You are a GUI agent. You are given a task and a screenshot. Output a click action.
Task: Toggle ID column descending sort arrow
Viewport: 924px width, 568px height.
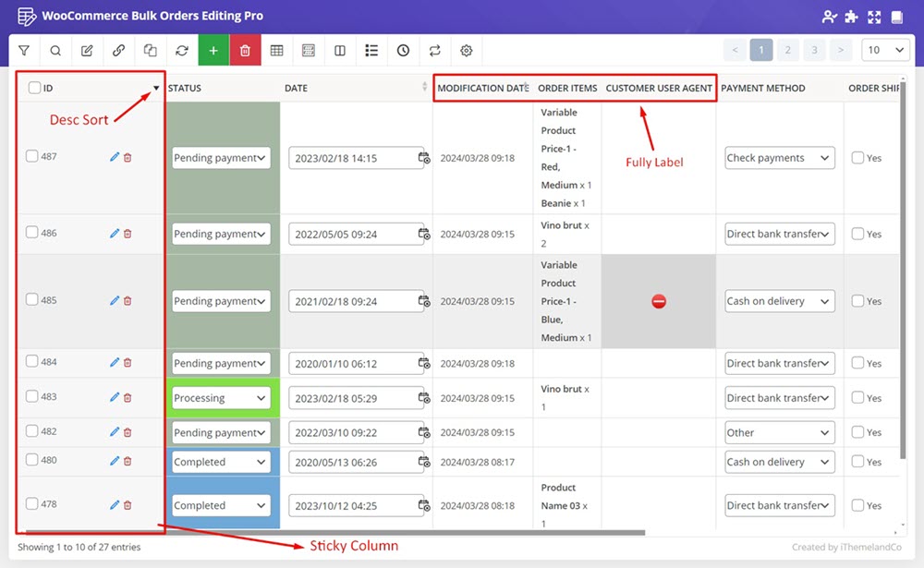click(156, 89)
